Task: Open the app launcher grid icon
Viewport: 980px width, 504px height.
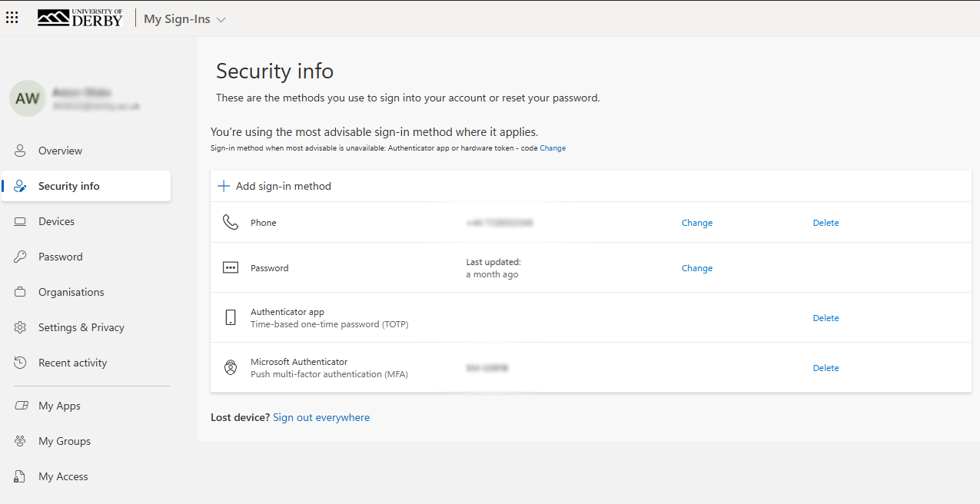Action: (12, 17)
